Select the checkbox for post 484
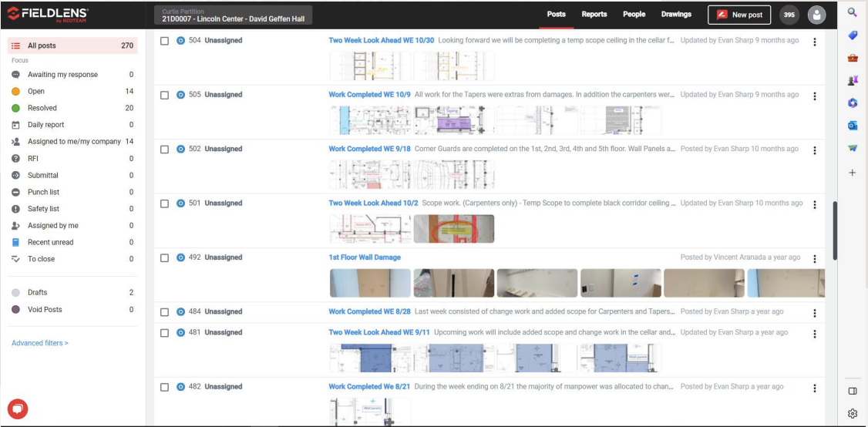868x427 pixels. pos(164,312)
